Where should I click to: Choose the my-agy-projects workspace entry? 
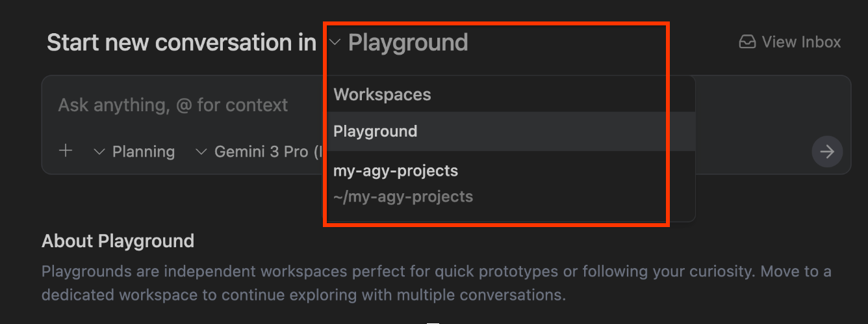396,171
